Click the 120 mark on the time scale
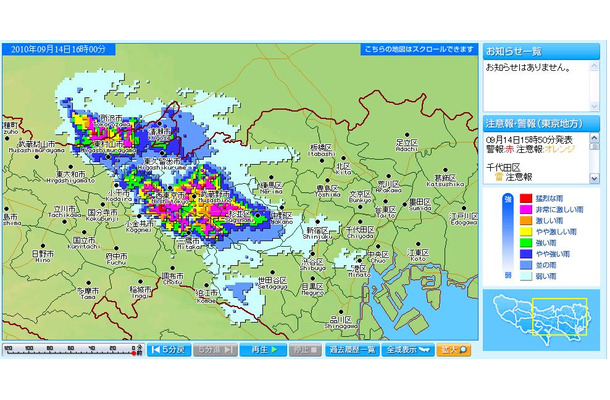Viewport: 610px width, 400px height. [8, 348]
